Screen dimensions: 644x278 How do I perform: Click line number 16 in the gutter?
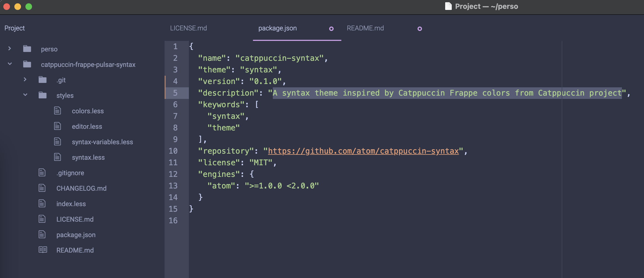173,221
